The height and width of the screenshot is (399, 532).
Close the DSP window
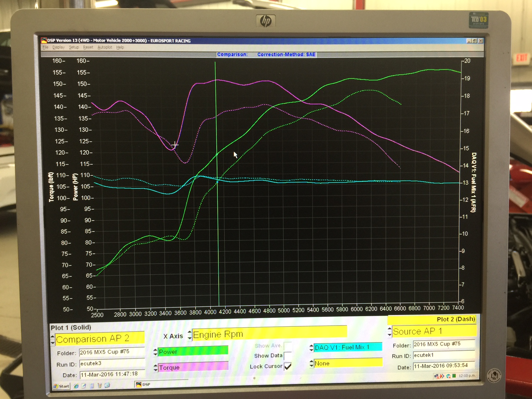pyautogui.click(x=480, y=41)
